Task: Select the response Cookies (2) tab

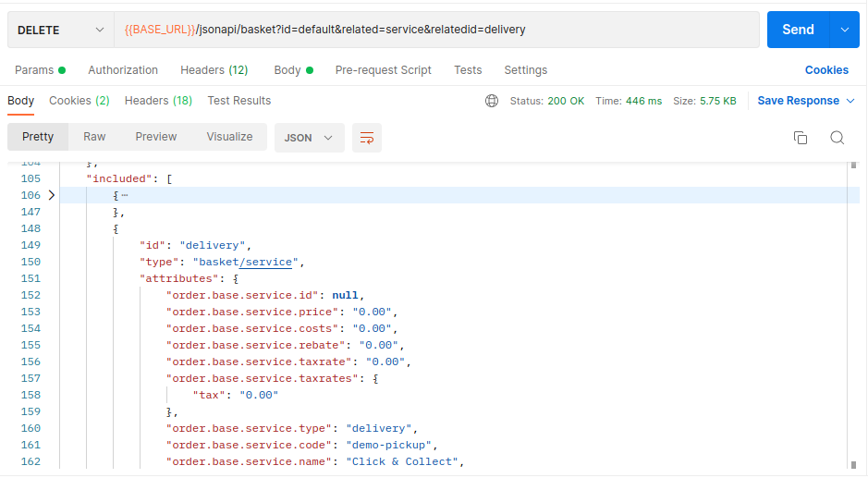Action: (x=79, y=101)
